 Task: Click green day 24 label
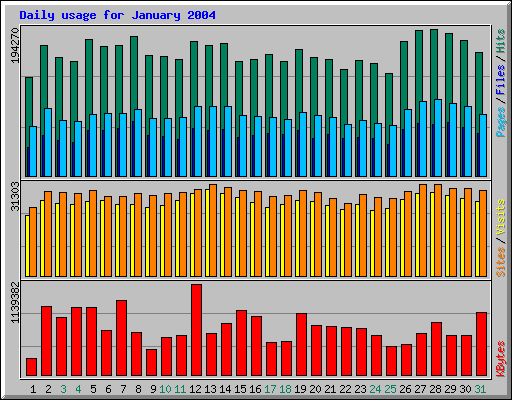(375, 389)
